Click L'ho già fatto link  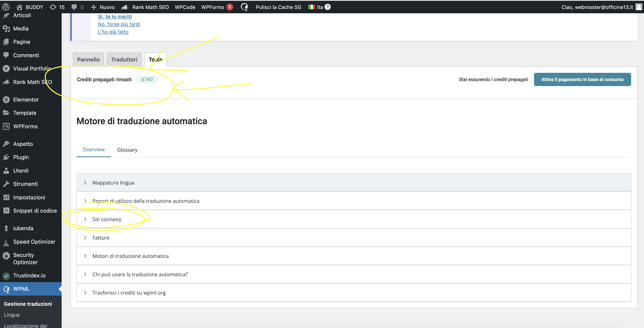113,32
